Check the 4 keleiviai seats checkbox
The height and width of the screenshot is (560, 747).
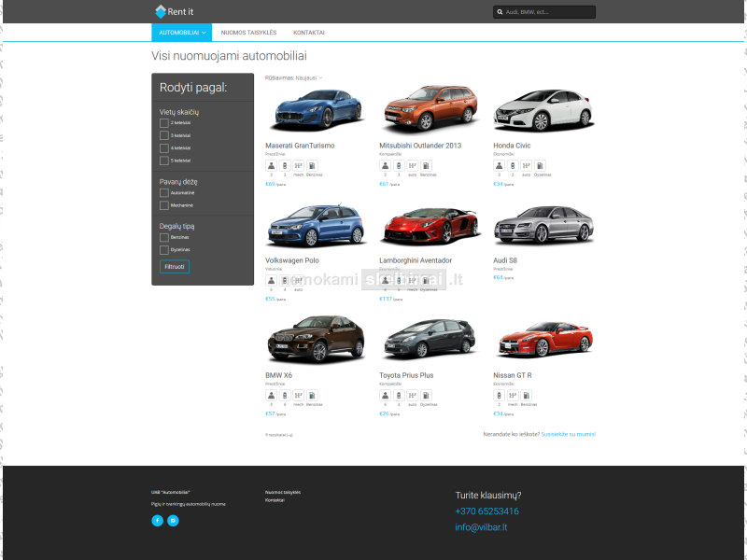tap(164, 148)
